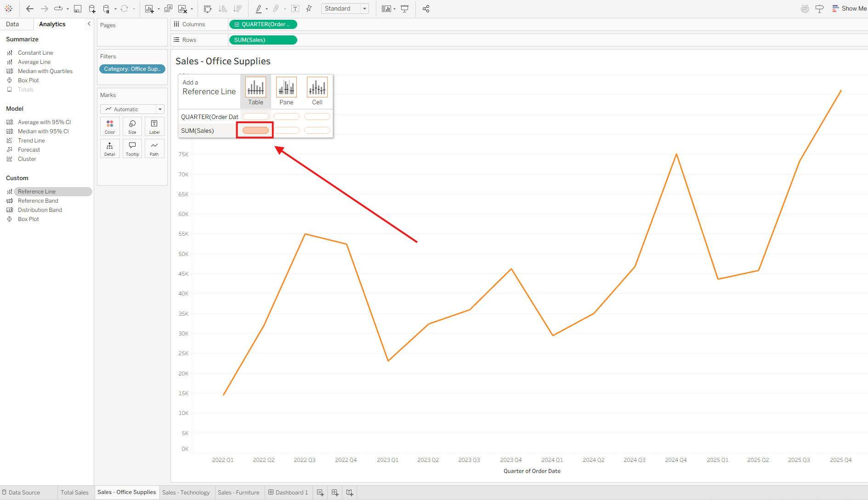Viewport: 868px width, 500px height.
Task: Click the Show Me button
Action: [x=849, y=9]
